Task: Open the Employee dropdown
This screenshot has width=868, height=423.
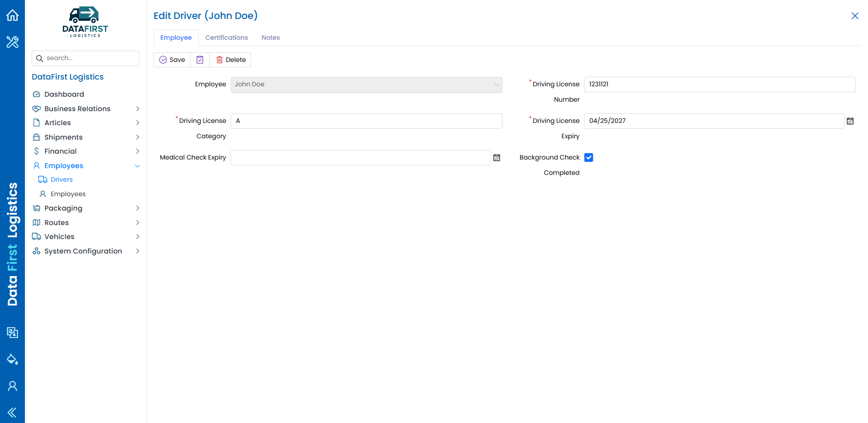Action: pos(366,85)
